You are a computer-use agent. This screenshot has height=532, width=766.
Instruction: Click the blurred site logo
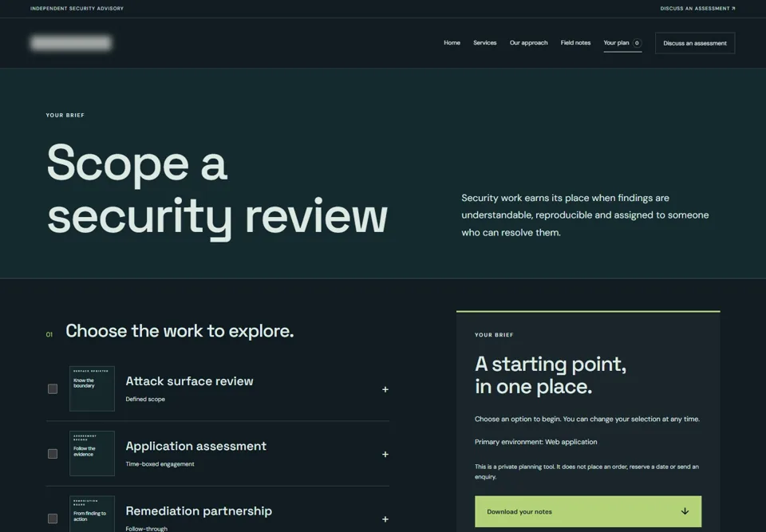pyautogui.click(x=71, y=43)
